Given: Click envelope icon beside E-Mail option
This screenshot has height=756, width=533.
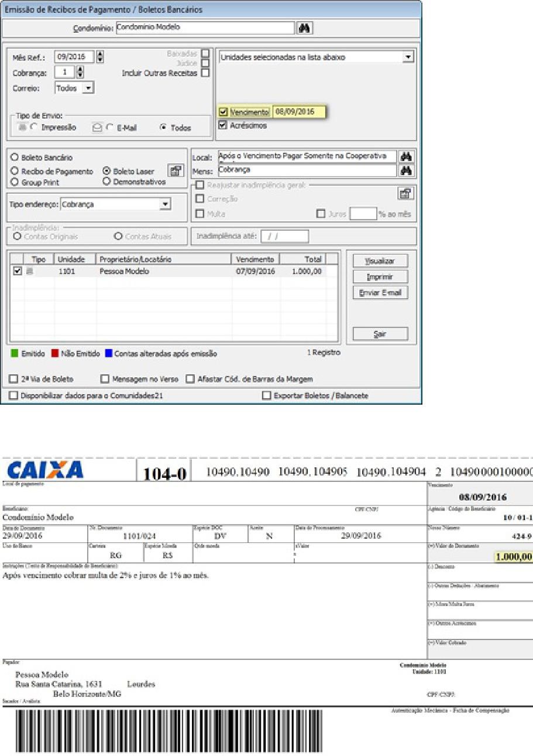Looking at the screenshot, I should click(x=98, y=127).
